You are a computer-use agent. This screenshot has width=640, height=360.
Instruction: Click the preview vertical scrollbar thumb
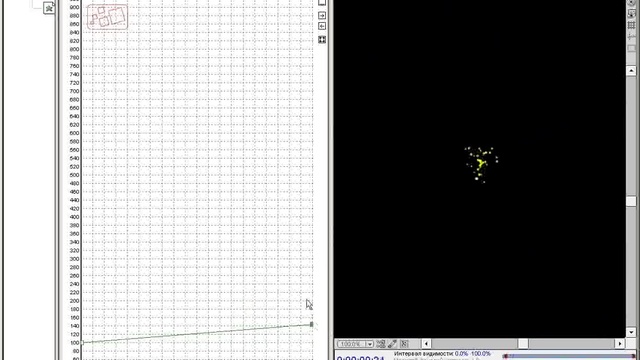[x=631, y=202]
